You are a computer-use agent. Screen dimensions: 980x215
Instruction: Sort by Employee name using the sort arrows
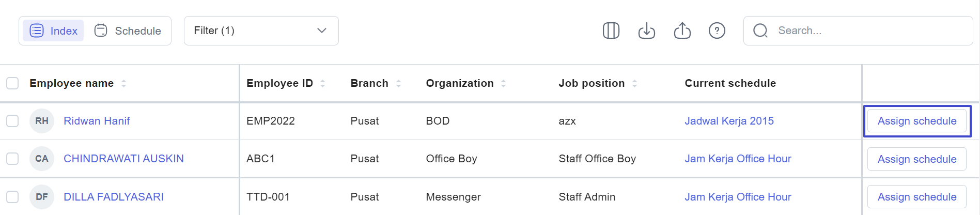point(123,83)
